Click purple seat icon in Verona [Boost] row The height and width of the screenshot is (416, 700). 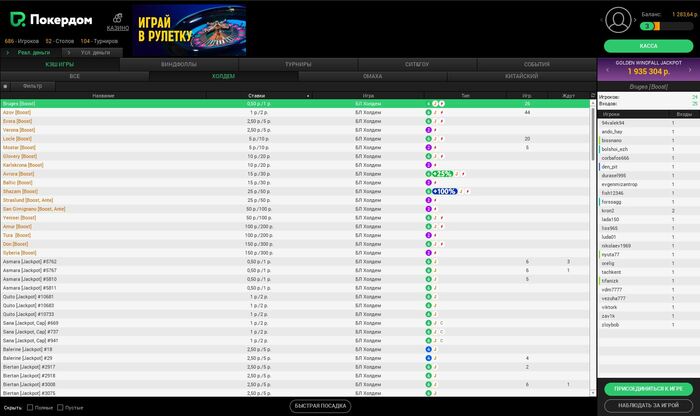pos(429,130)
